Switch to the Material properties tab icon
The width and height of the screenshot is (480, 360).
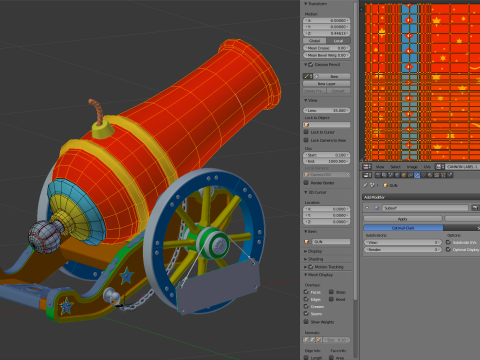[430, 175]
